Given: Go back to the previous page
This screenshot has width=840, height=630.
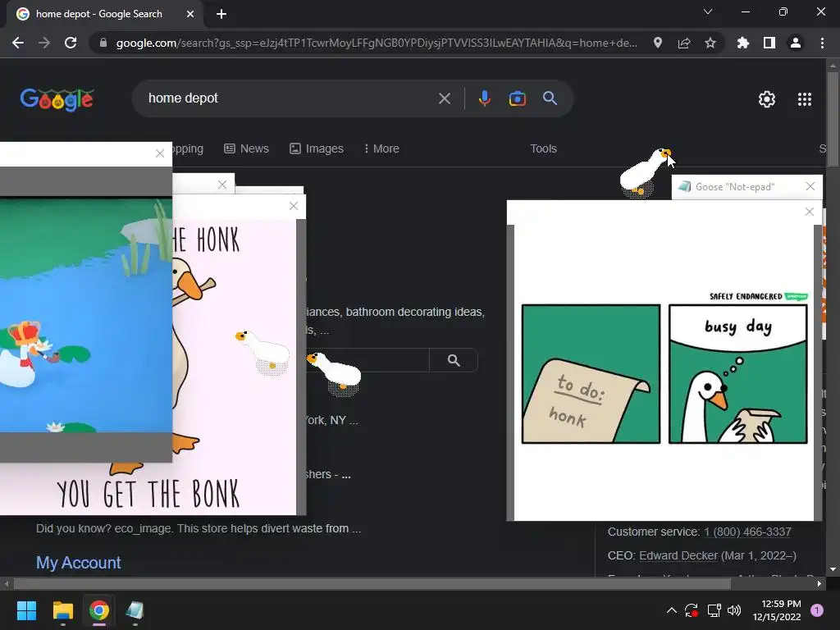Looking at the screenshot, I should (x=18, y=43).
